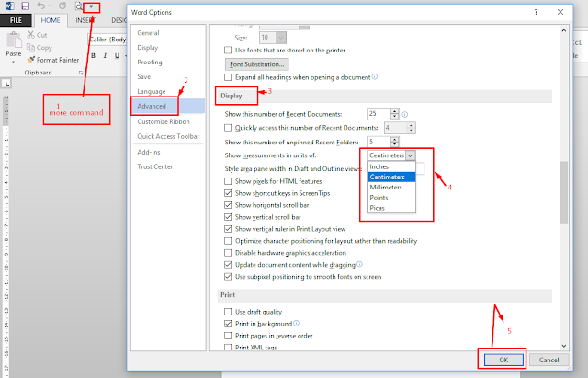The height and width of the screenshot is (378, 588).
Task: Click the Font Substitution button
Action: [257, 64]
